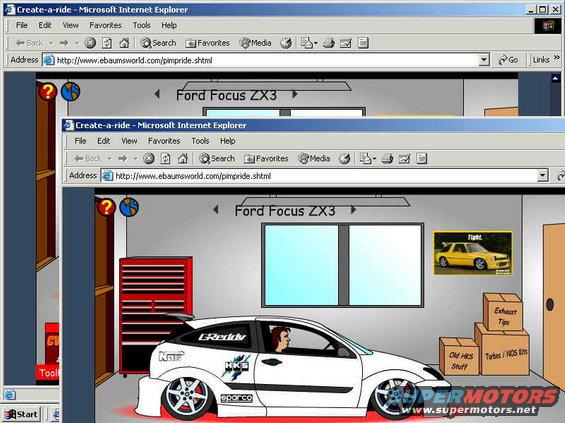
Task: Open File menu in front window
Action: click(x=80, y=141)
